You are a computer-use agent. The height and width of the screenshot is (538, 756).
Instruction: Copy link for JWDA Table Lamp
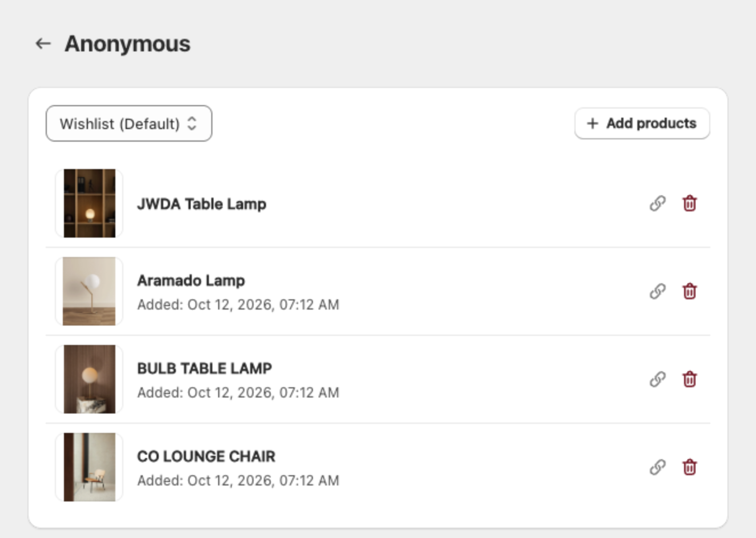[x=658, y=203]
